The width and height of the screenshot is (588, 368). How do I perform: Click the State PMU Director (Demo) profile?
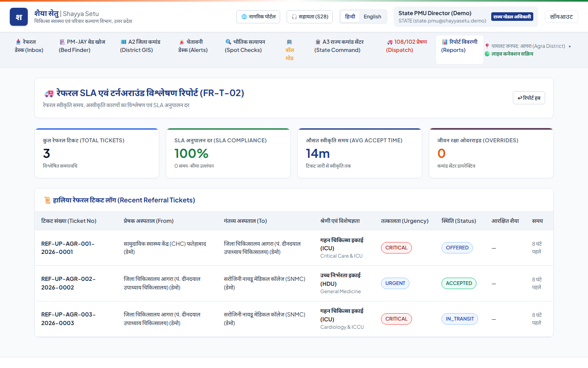coord(466,17)
